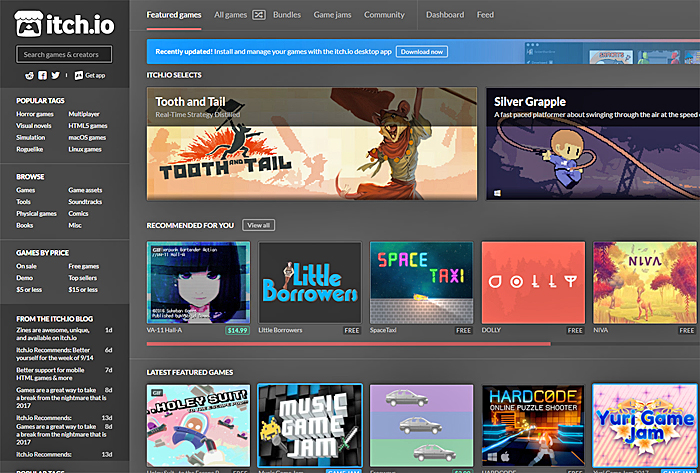Click the GIF badge on VA-11 Hall-A
This screenshot has height=473, width=700.
click(156, 250)
